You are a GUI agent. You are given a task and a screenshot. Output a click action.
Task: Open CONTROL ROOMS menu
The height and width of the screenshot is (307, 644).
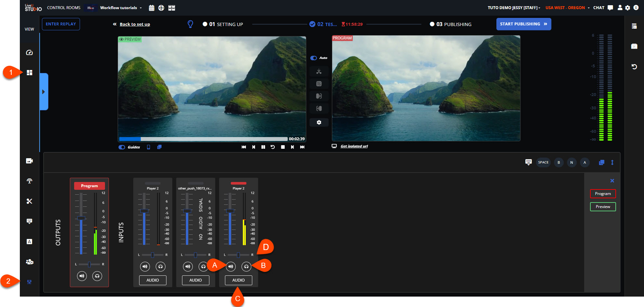[x=64, y=8]
